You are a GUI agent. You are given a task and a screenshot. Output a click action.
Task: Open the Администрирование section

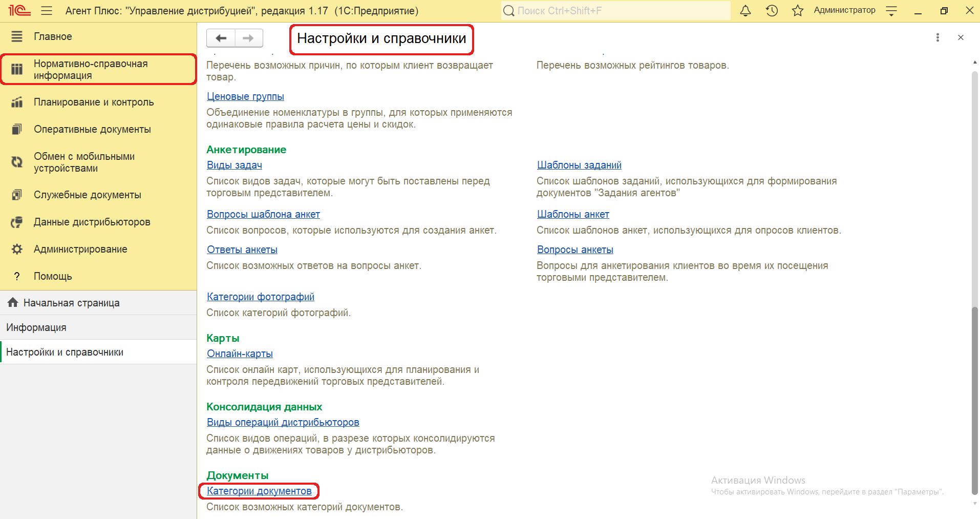(x=80, y=249)
